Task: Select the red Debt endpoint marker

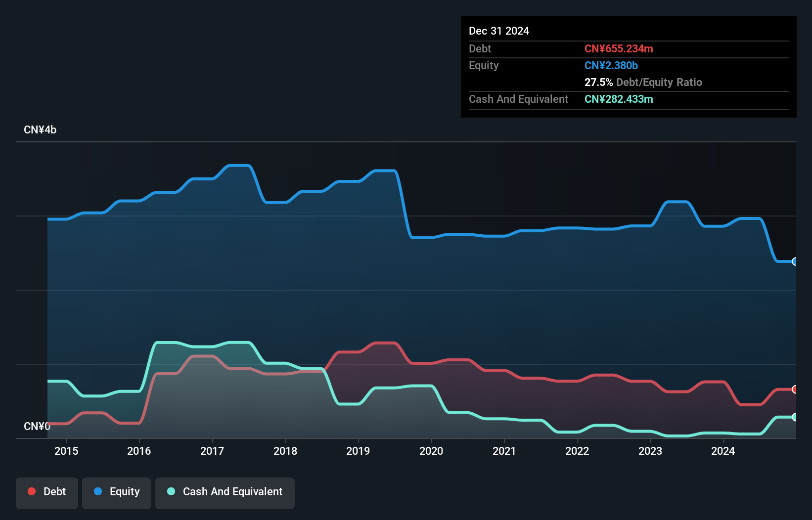Action: tap(795, 390)
